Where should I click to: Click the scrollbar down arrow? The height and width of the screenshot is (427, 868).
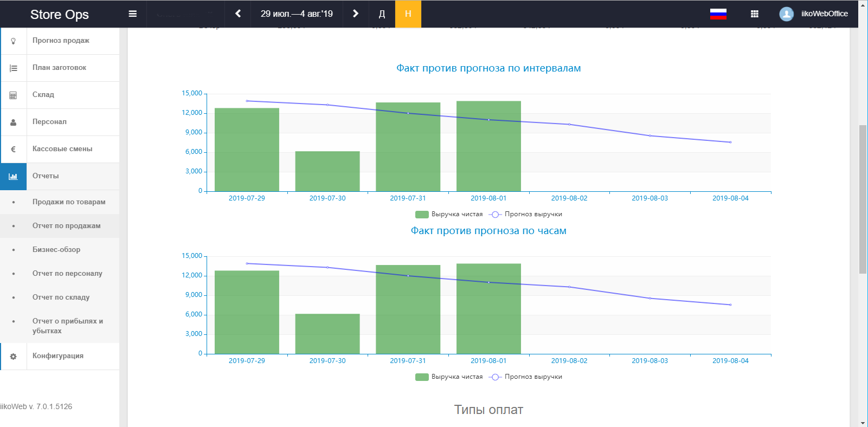click(863, 423)
